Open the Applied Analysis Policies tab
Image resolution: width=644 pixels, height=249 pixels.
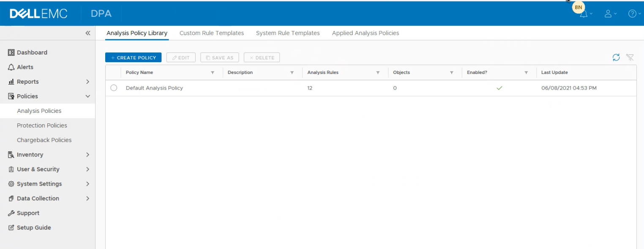pos(365,33)
